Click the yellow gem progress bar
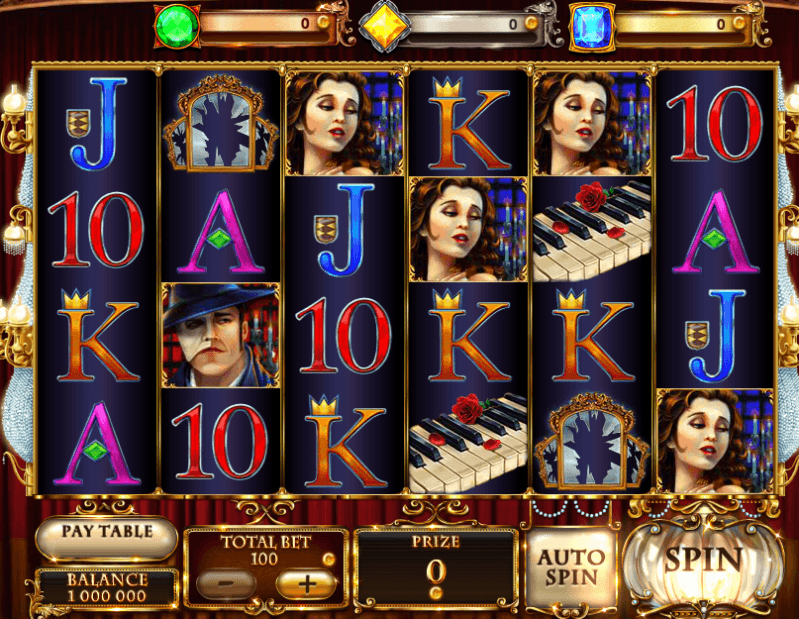799x619 pixels. 473,23
